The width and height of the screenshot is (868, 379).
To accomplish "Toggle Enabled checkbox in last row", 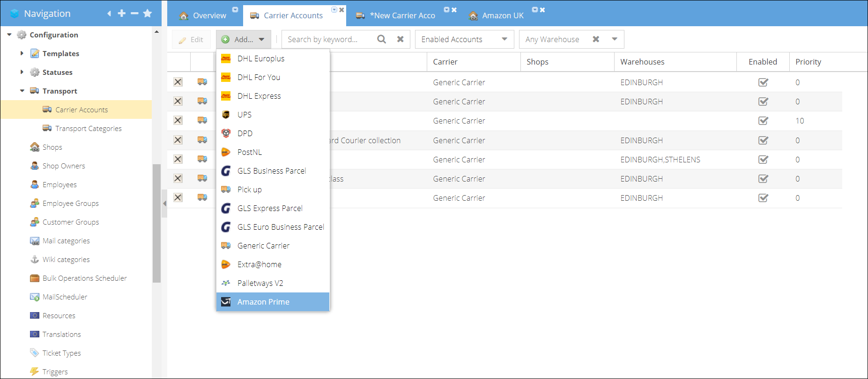I will [x=763, y=197].
